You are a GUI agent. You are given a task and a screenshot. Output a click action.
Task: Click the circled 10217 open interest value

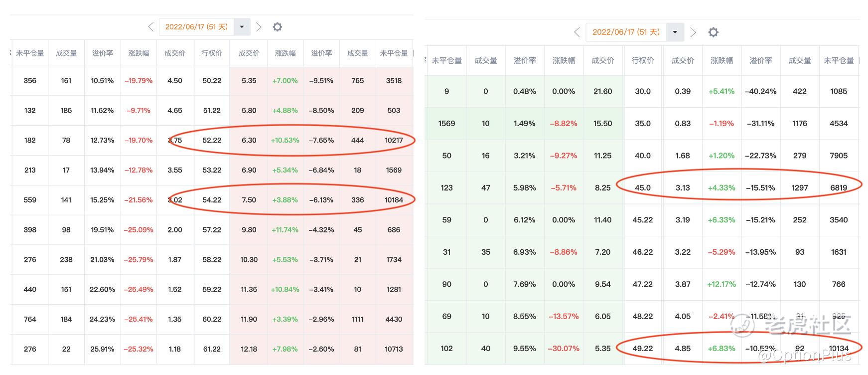click(x=394, y=140)
